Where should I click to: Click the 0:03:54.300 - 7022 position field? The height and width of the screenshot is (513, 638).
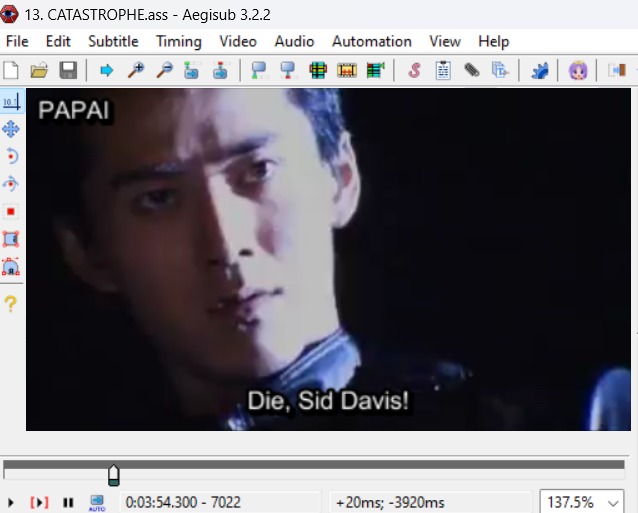point(220,503)
